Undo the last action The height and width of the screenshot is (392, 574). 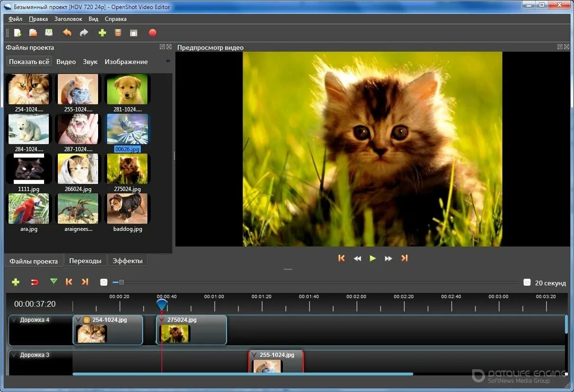point(67,33)
